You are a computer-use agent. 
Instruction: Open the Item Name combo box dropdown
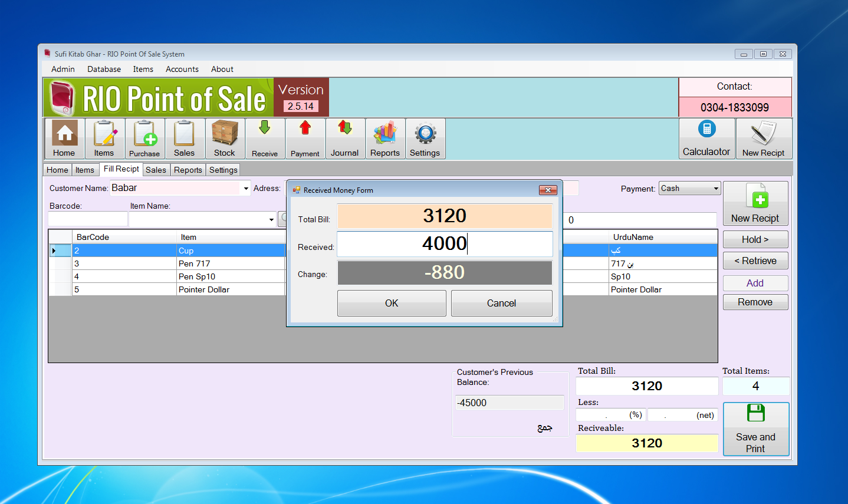tap(271, 219)
